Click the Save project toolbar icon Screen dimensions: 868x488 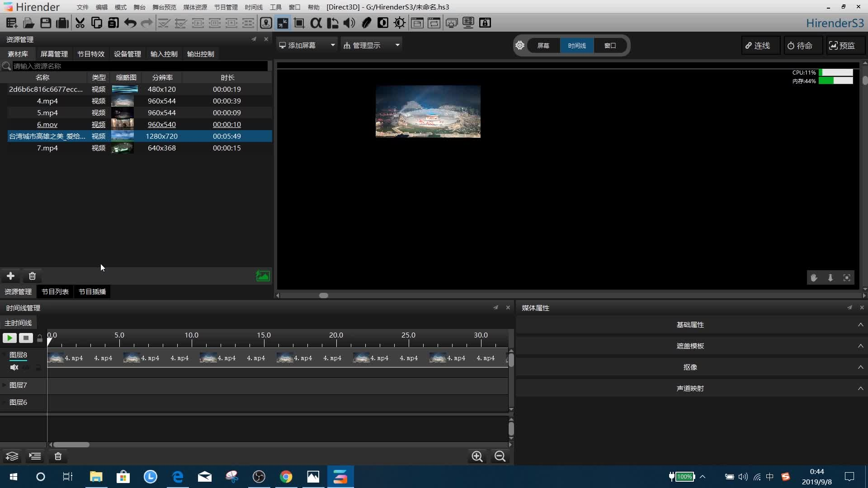(46, 23)
